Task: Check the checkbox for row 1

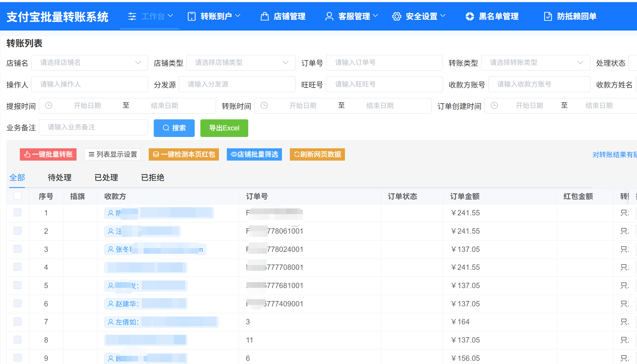Action: [18, 213]
